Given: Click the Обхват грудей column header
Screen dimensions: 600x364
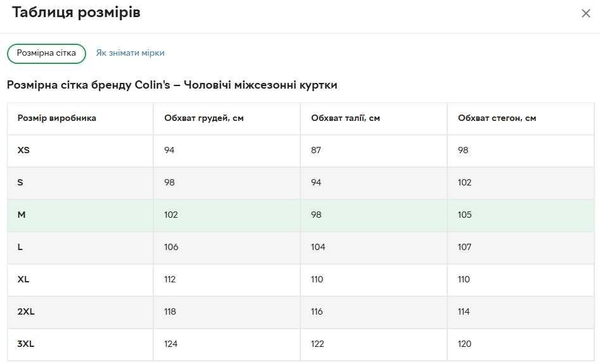Looking at the screenshot, I should pos(203,118).
